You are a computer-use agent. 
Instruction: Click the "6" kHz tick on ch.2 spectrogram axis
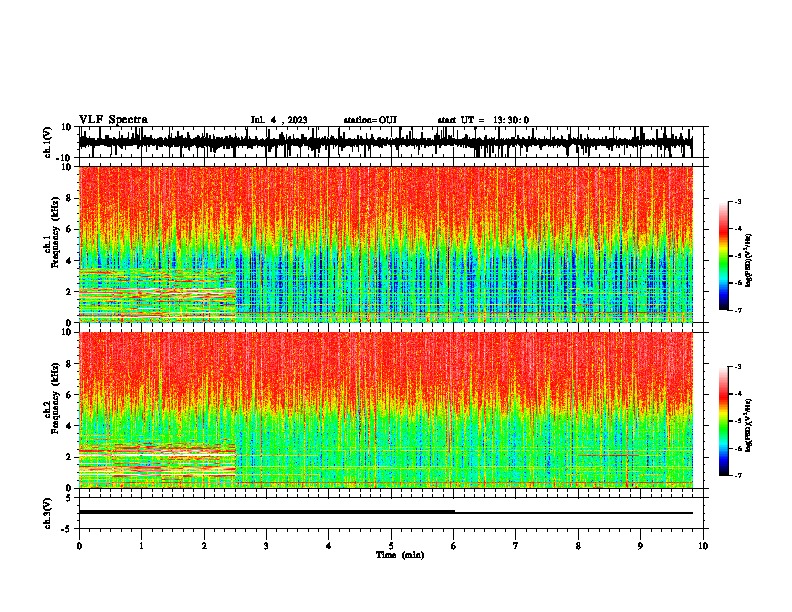click(70, 395)
